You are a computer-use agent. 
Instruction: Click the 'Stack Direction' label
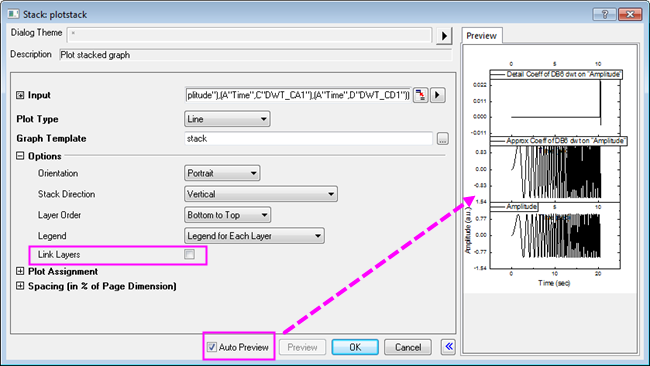pos(66,194)
